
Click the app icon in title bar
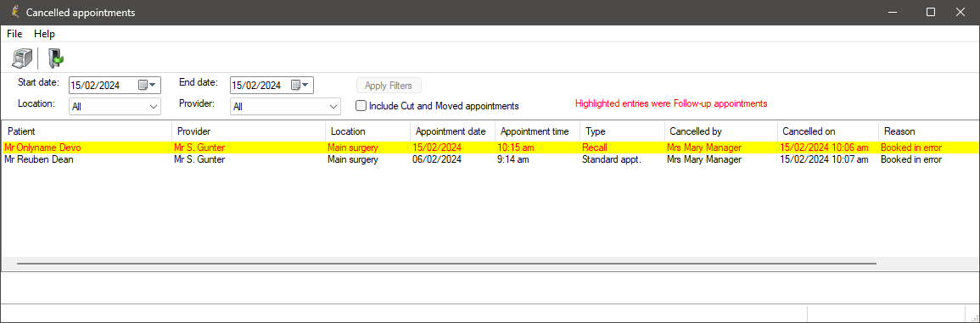pyautogui.click(x=15, y=12)
